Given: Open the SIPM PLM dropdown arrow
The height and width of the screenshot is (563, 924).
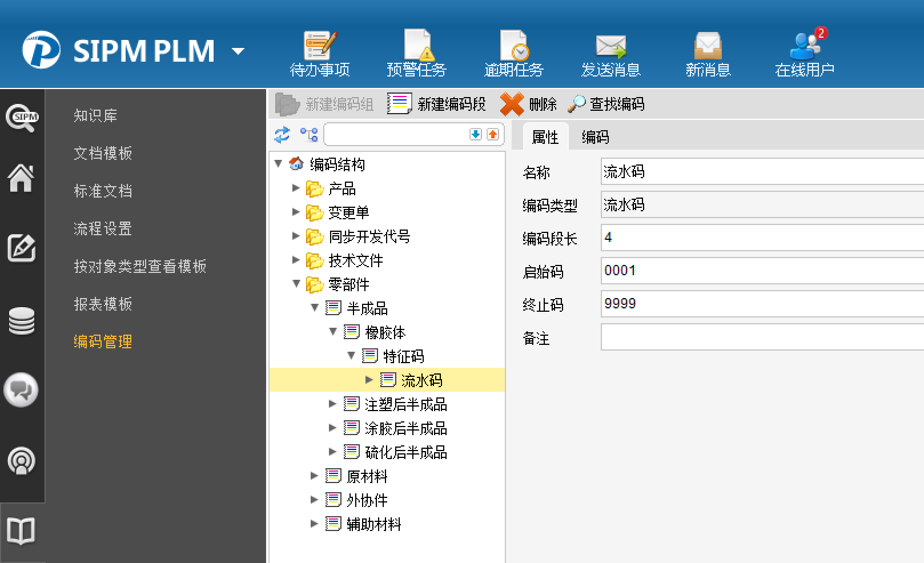Looking at the screenshot, I should tap(238, 51).
